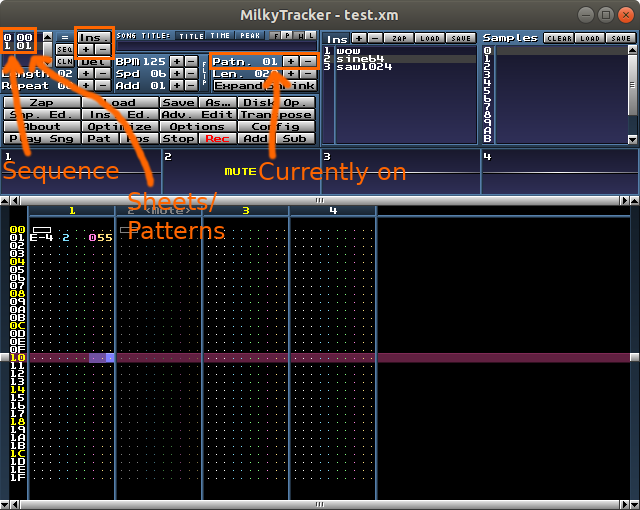This screenshot has width=640, height=510.
Task: Play current pattern with Pat button
Action: click(100, 139)
